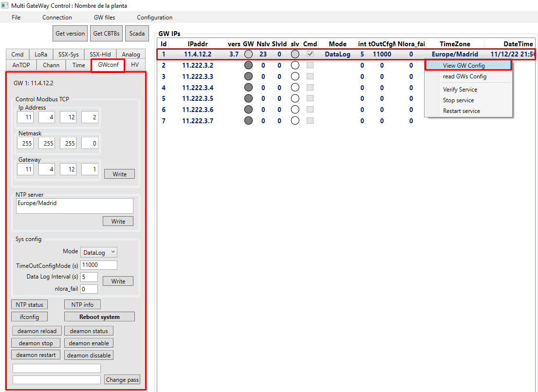Screen dimensions: 538x392
Task: Switch to the LoRa tab
Action: coord(40,54)
